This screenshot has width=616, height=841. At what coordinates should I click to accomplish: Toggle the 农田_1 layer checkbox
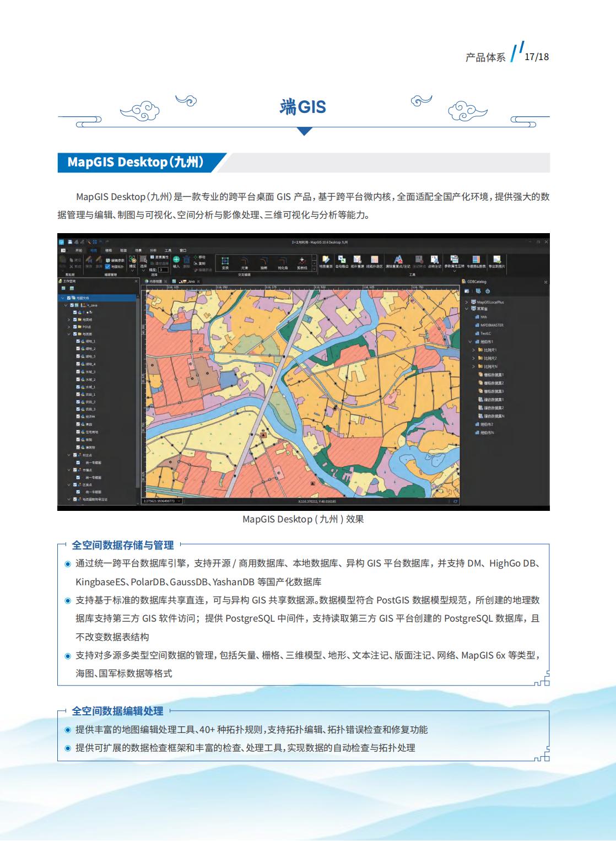[x=79, y=395]
